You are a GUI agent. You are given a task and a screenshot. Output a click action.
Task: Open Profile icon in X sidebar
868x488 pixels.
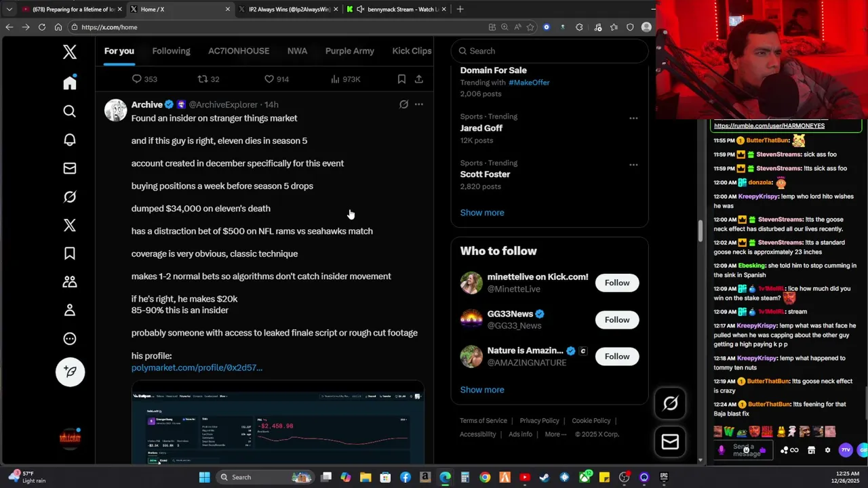[x=70, y=310]
